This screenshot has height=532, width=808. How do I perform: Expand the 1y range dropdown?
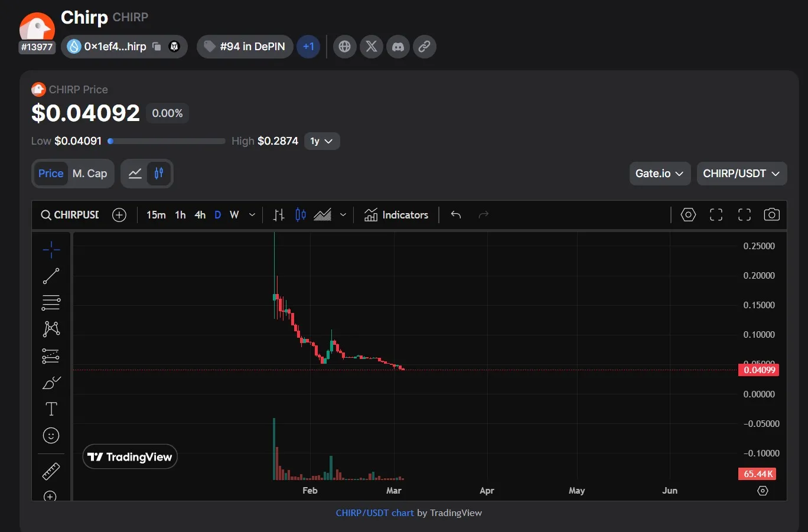(x=322, y=141)
